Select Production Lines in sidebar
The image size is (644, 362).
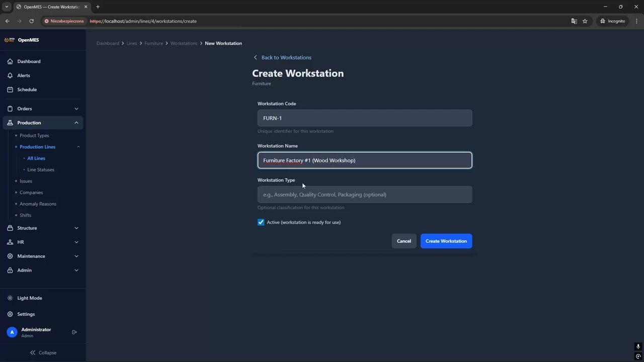coord(37,147)
